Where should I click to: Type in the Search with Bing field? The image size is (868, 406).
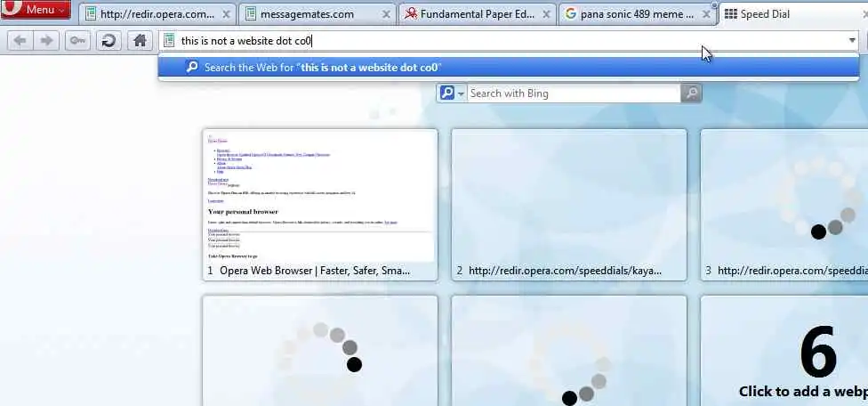(574, 93)
